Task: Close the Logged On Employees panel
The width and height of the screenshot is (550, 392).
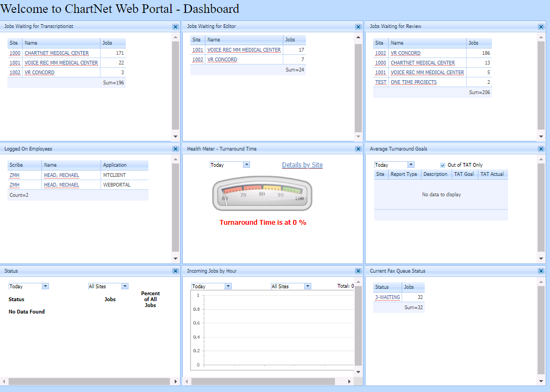Action: [x=175, y=149]
